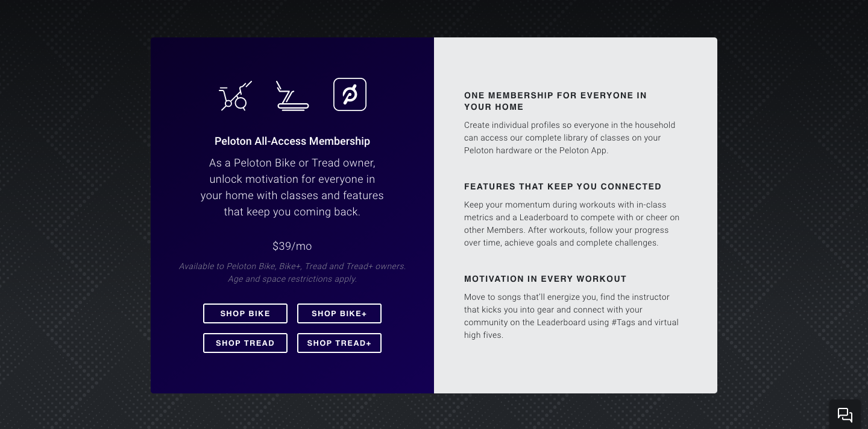Click the Peloton bike icon
This screenshot has width=868, height=429.
[235, 95]
